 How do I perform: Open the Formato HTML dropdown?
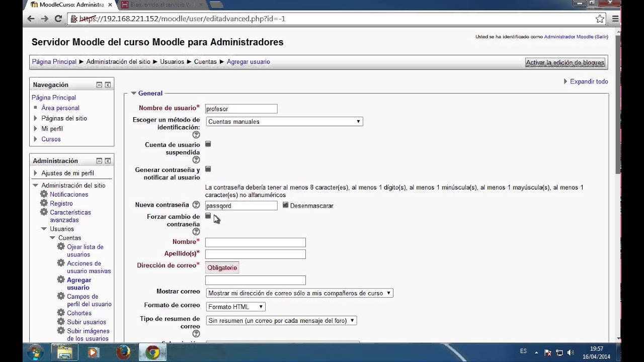[235, 307]
